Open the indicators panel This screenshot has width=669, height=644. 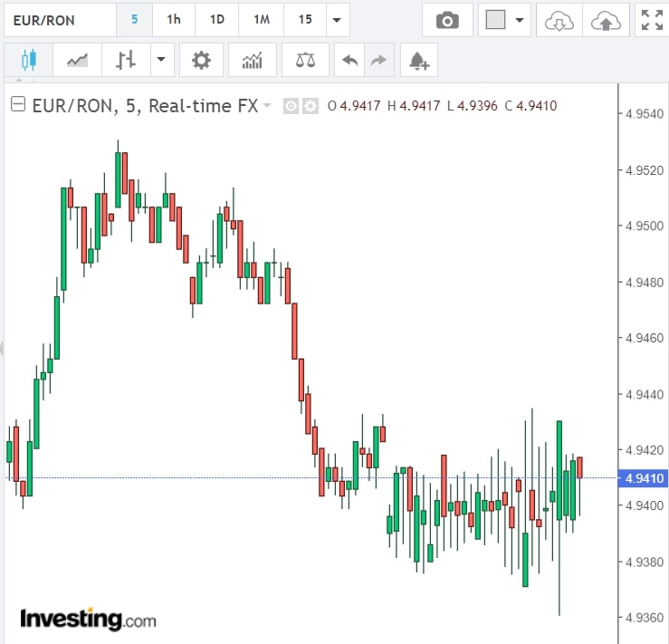(253, 61)
